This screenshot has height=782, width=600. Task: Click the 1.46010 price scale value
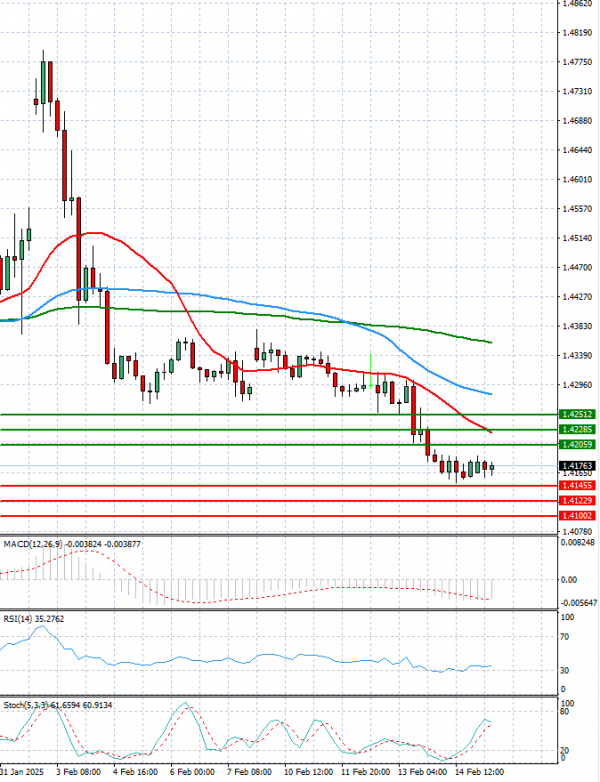click(x=577, y=179)
